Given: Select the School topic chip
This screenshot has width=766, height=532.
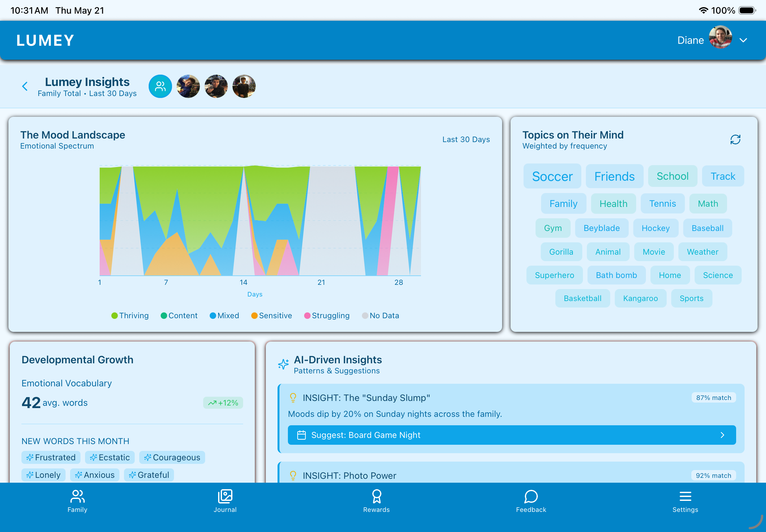Looking at the screenshot, I should tap(672, 176).
